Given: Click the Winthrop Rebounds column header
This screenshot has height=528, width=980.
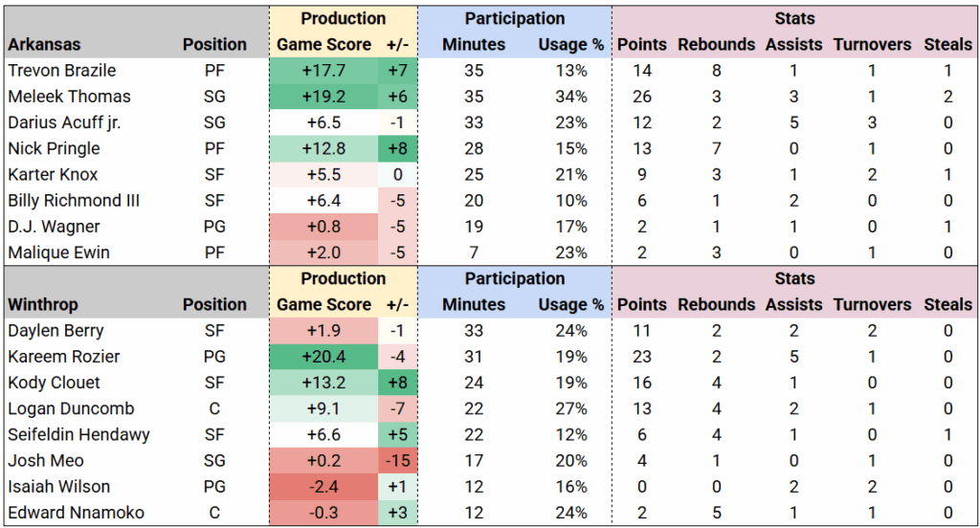Looking at the screenshot, I should (716, 304).
